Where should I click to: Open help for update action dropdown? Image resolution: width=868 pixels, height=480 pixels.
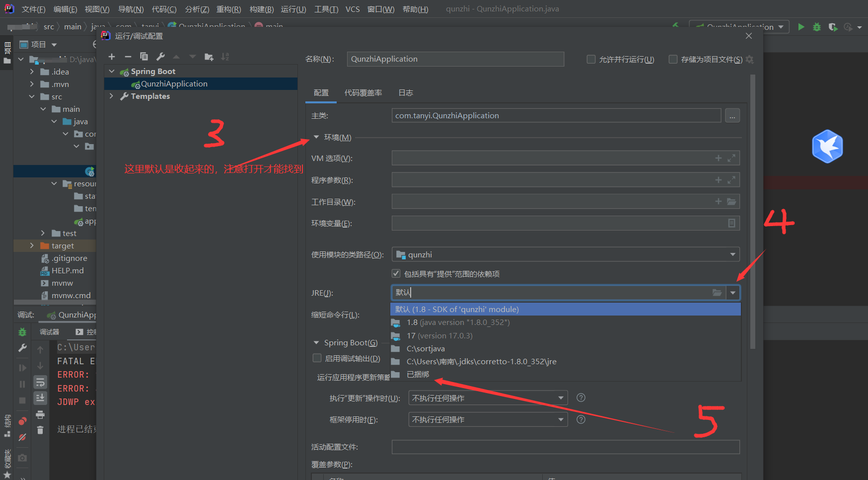(581, 398)
